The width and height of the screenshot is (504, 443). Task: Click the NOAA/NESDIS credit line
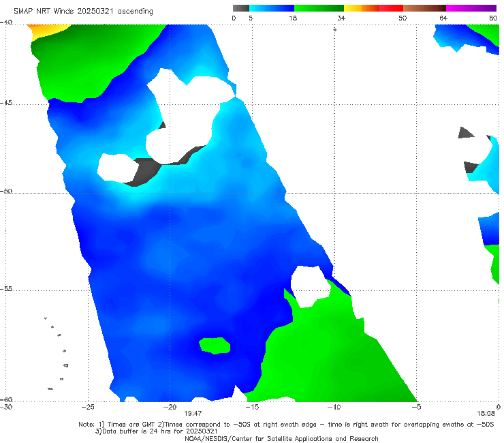point(281,439)
